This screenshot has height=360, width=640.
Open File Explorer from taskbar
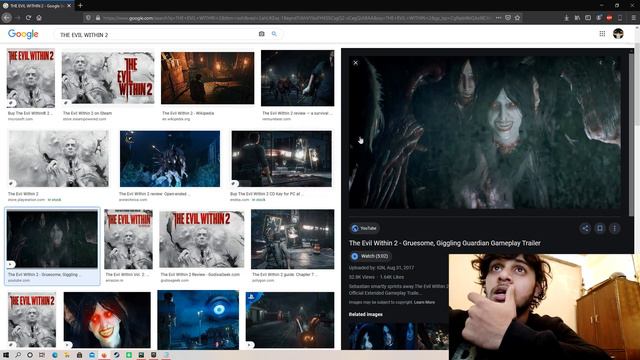pos(67,355)
